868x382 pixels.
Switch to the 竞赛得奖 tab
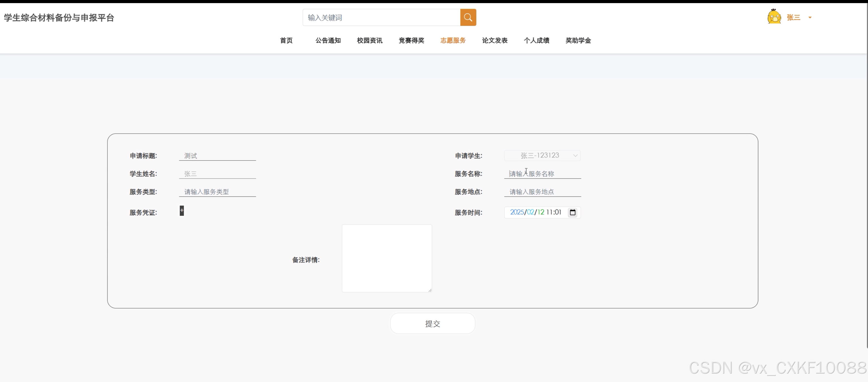click(x=411, y=40)
